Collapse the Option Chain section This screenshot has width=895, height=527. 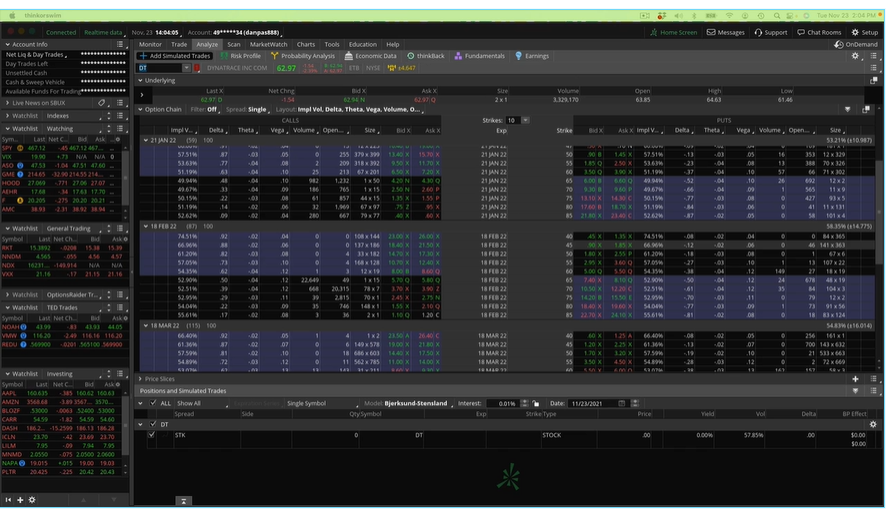click(x=140, y=109)
